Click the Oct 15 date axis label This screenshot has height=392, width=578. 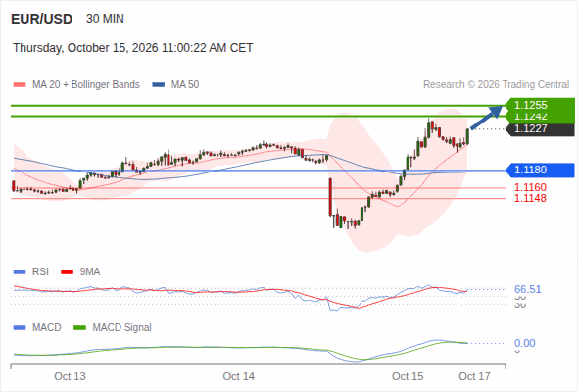(408, 376)
